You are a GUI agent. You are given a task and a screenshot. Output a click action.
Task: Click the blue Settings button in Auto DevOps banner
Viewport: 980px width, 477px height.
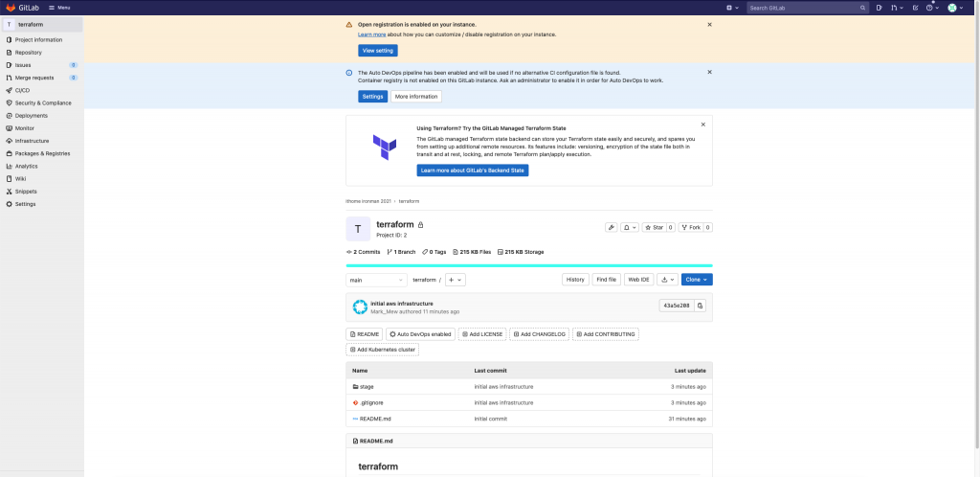pyautogui.click(x=372, y=97)
